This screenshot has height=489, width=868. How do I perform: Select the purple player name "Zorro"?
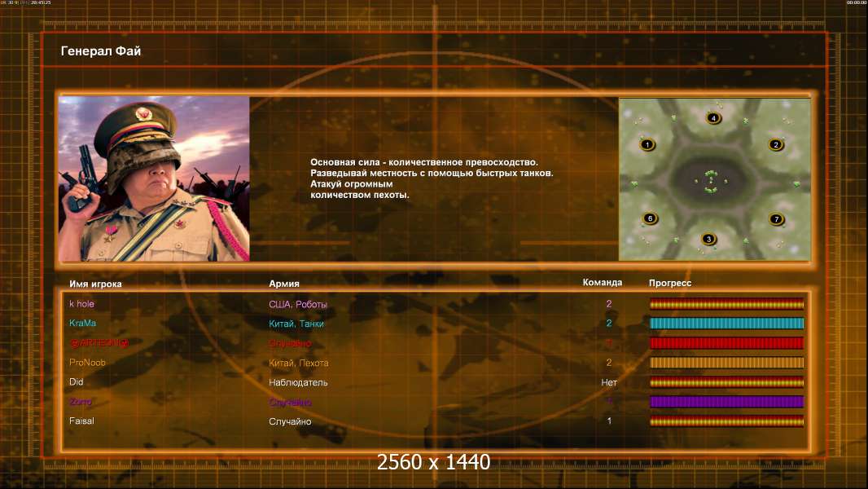pos(81,402)
